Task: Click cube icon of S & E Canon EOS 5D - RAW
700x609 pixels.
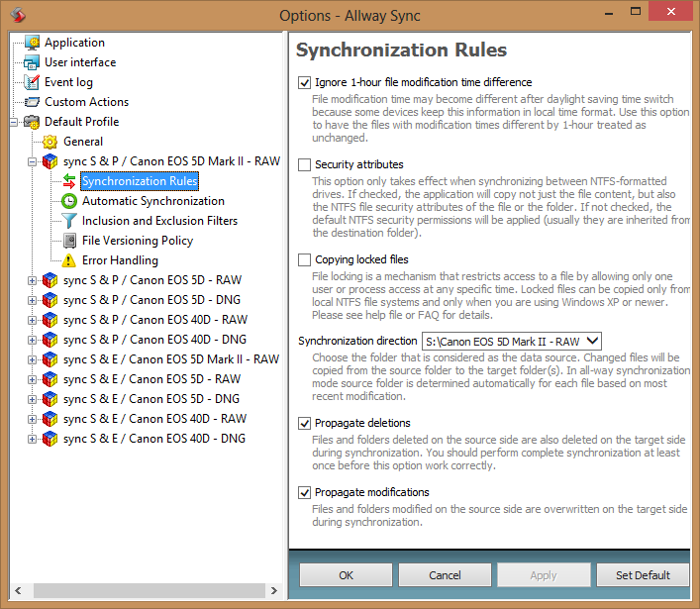Action: tap(50, 379)
